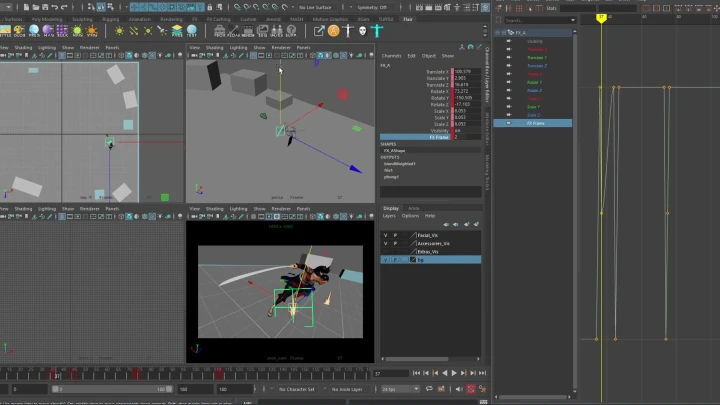Open the 24 fps frame rate dropdown
This screenshot has height=405, width=720.
(x=400, y=389)
